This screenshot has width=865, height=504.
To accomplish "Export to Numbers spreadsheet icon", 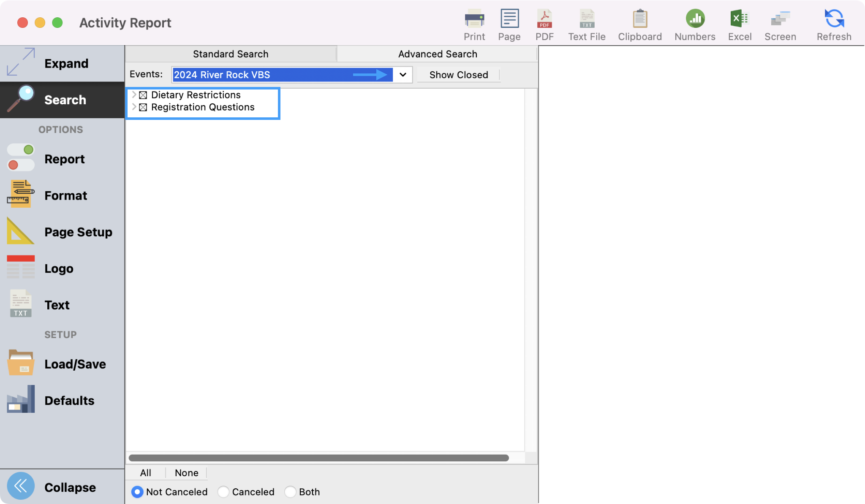I will point(695,19).
